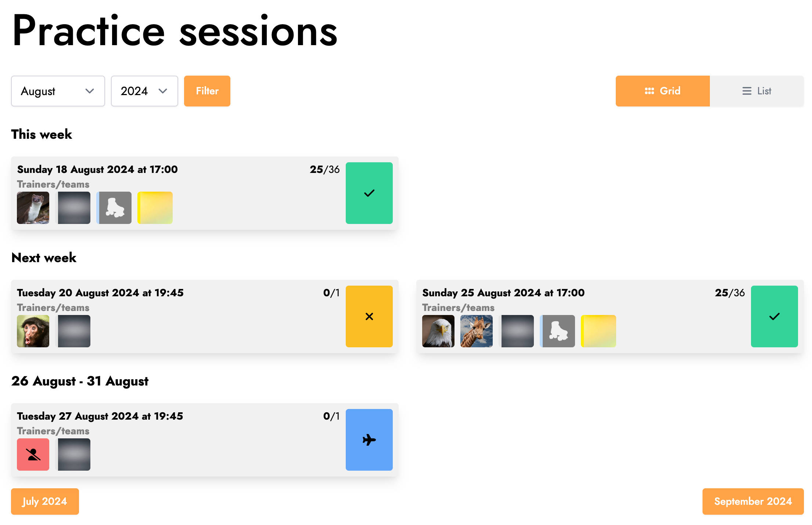Click the green checkmark on the 18 August session
This screenshot has width=812, height=525.
click(x=369, y=193)
